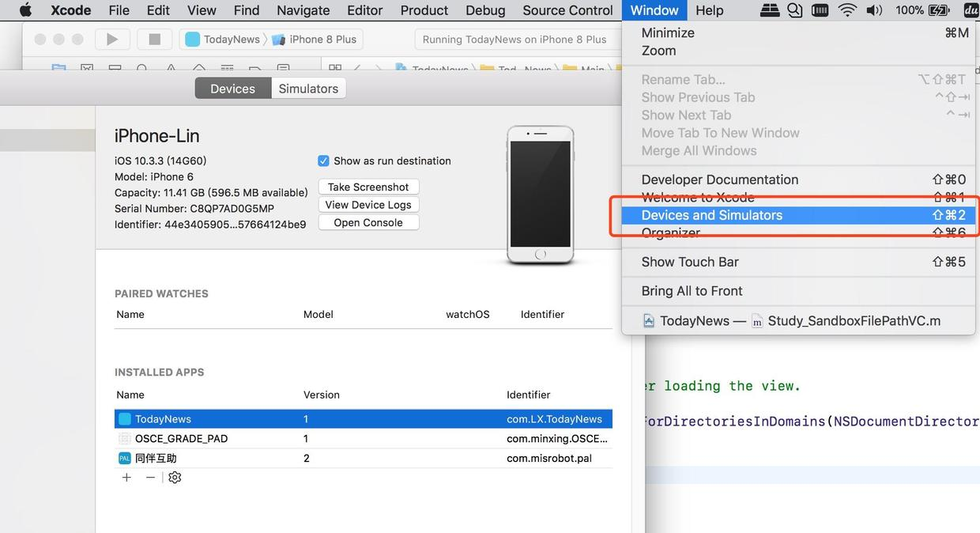Select TodayNews — Study_SandboxFilePathVC.m window entry
Screen dimensions: 980x533
coord(798,321)
